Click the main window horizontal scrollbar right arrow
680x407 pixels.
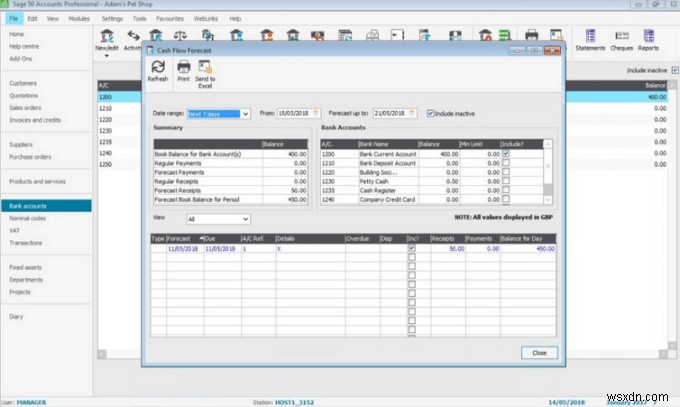coord(663,354)
